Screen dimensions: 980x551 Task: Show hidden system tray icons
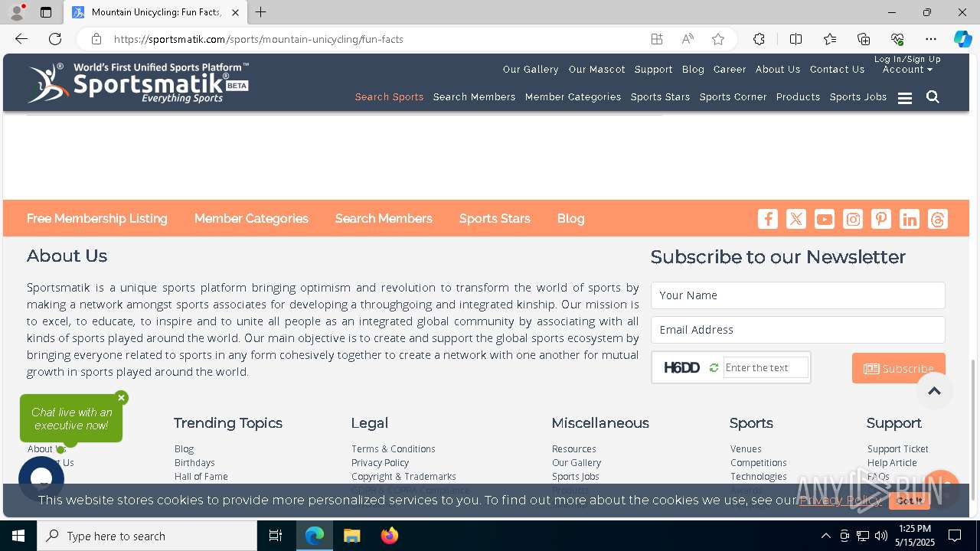click(x=825, y=536)
